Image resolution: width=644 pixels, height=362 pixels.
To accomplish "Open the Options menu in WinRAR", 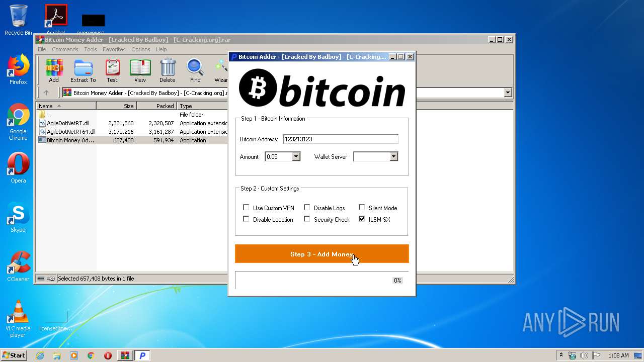I will pos(141,49).
